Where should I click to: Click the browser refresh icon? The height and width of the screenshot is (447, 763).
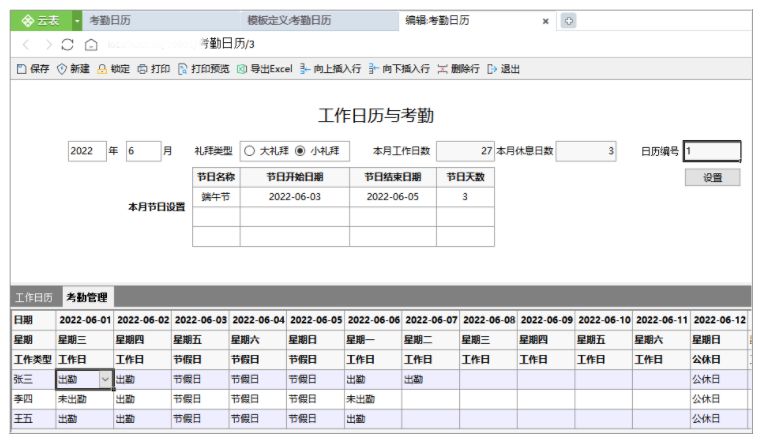tap(67, 45)
